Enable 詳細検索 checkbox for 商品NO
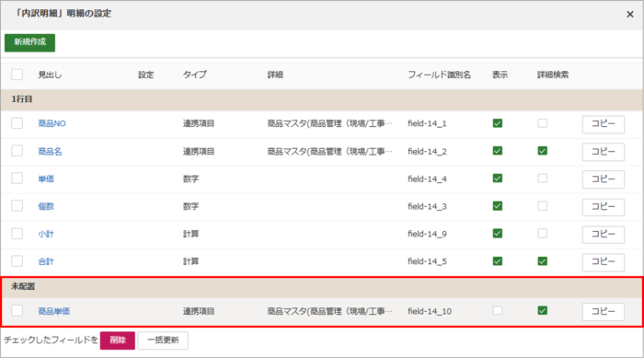Viewport: 644px width, 358px height. [542, 123]
